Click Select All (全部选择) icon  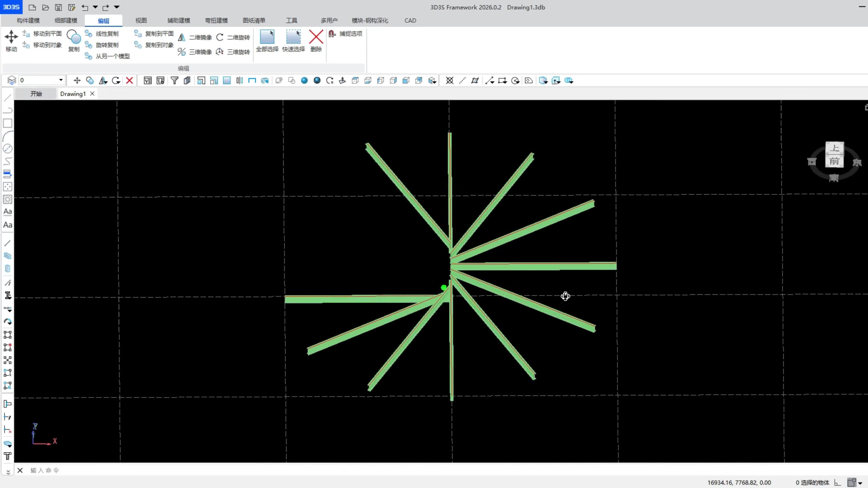pyautogui.click(x=267, y=37)
